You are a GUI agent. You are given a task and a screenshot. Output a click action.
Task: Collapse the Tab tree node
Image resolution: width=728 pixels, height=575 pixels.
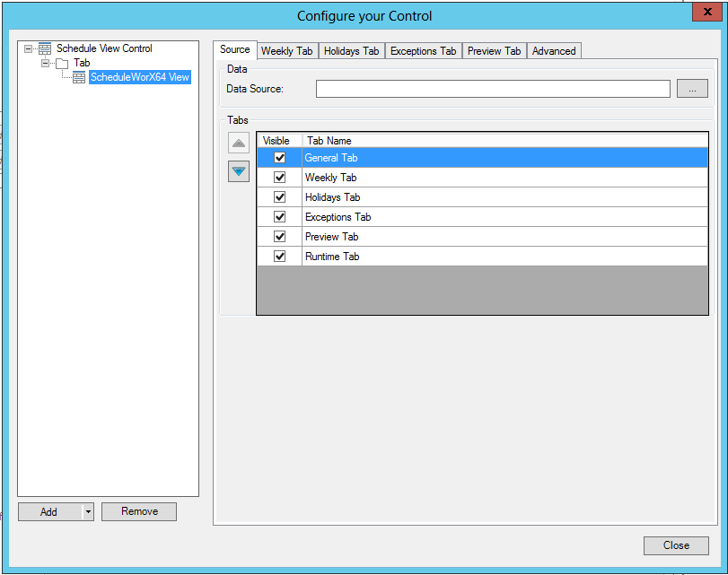pyautogui.click(x=45, y=64)
